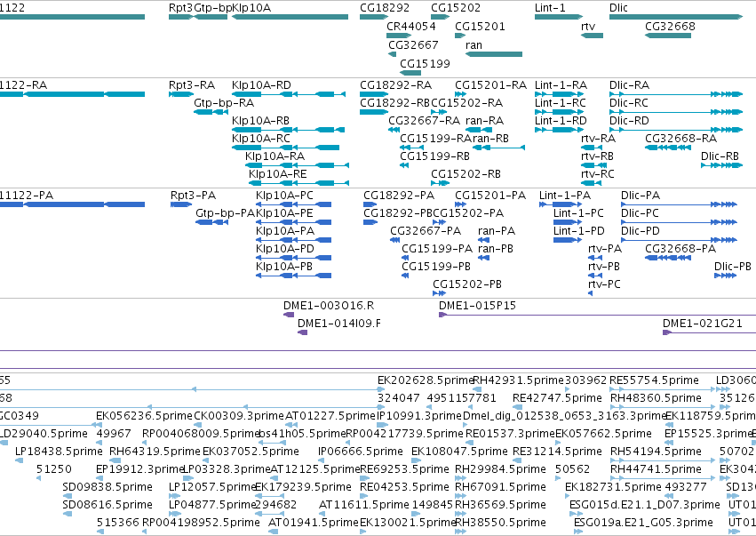Select the Gtp-bp gene label
Screen dimensions: 756x536
click(212, 8)
